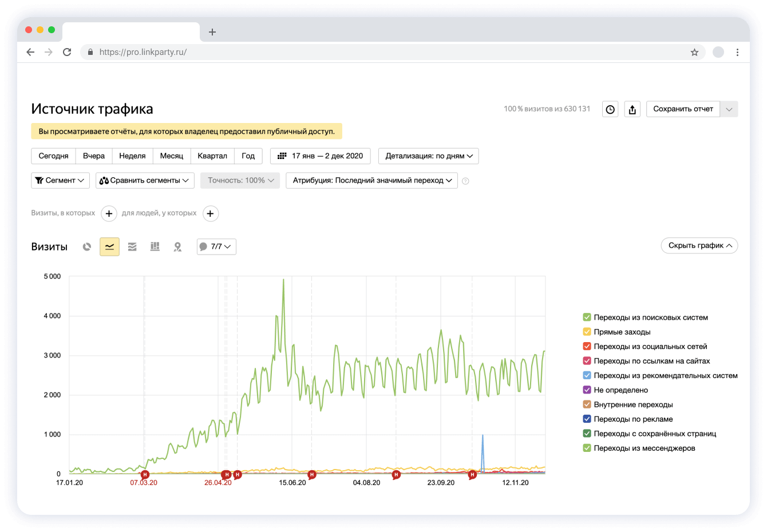Viewport: 767px width, 532px height.
Task: Disable 'Переходы из рекомендательных систем' series
Action: tap(587, 375)
